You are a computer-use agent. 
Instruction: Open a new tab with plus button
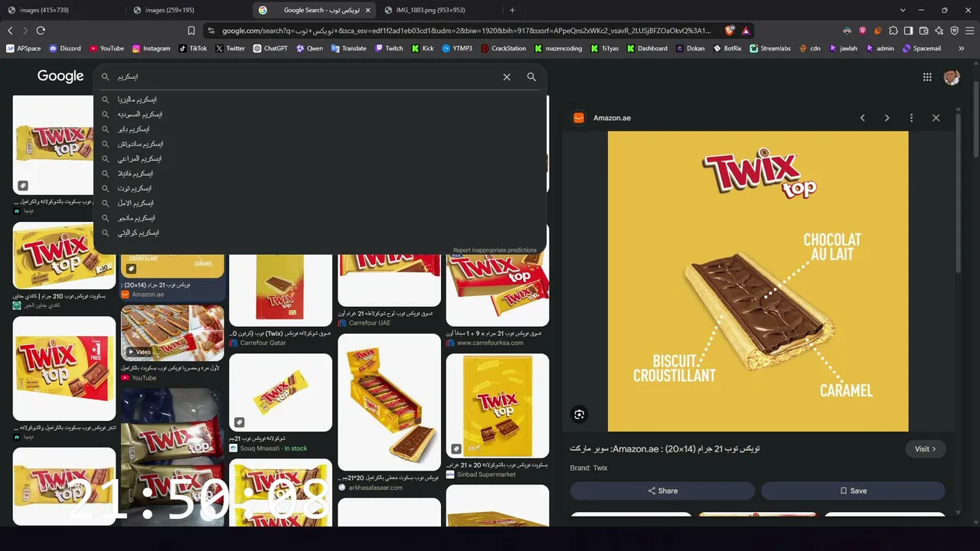(512, 10)
